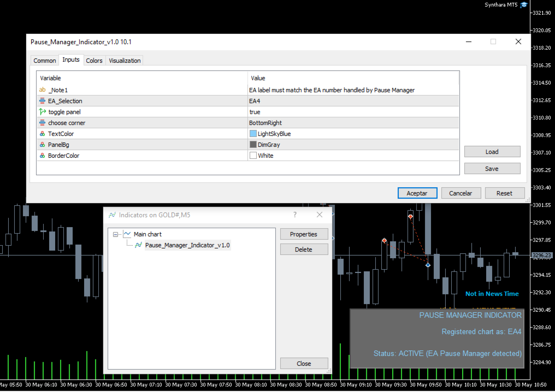The height and width of the screenshot is (392, 555).
Task: Switch to the Inputs tab
Action: 71,60
